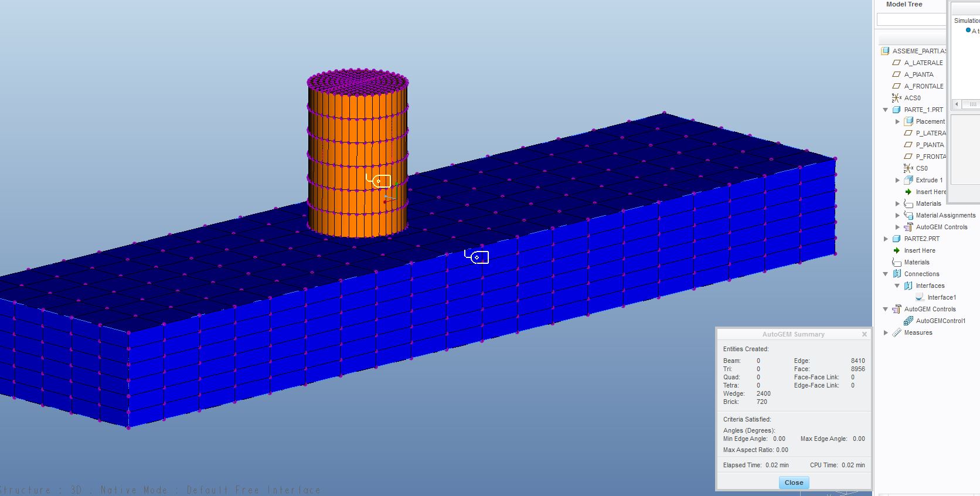The width and height of the screenshot is (980, 496).
Task: Click Face count 8956 in summary
Action: [x=857, y=369]
